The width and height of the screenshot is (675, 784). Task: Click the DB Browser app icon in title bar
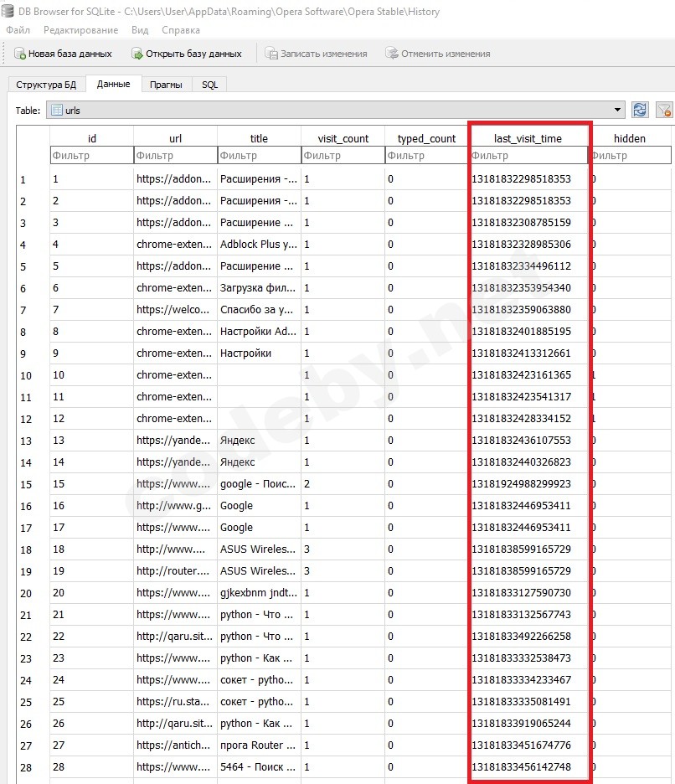point(10,12)
